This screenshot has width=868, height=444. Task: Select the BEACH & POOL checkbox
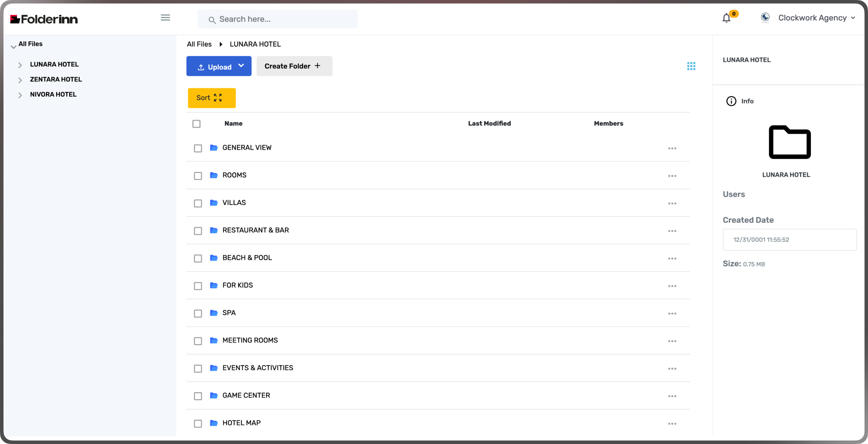[198, 259]
